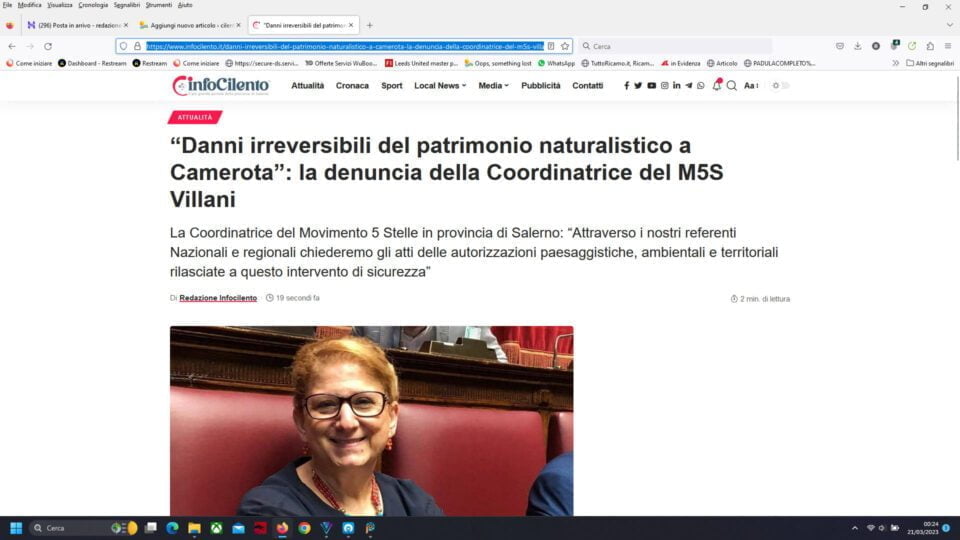
Task: Go to the Contatti navigation link
Action: 588,86
